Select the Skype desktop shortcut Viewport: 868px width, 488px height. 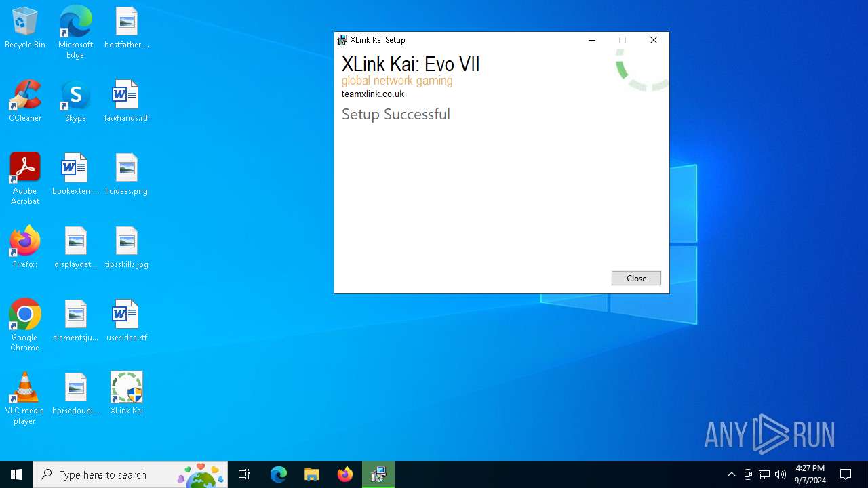click(x=75, y=102)
